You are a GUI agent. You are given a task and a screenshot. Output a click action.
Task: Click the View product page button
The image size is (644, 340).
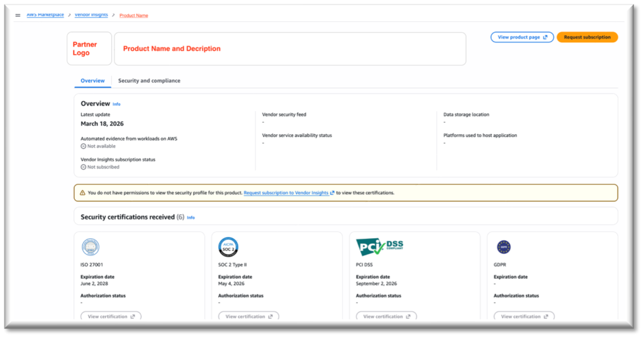tap(522, 37)
